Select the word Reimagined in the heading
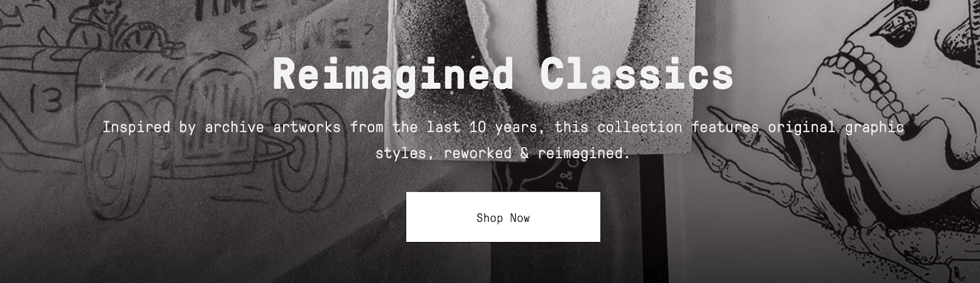This screenshot has height=283, width=980. click(x=393, y=75)
